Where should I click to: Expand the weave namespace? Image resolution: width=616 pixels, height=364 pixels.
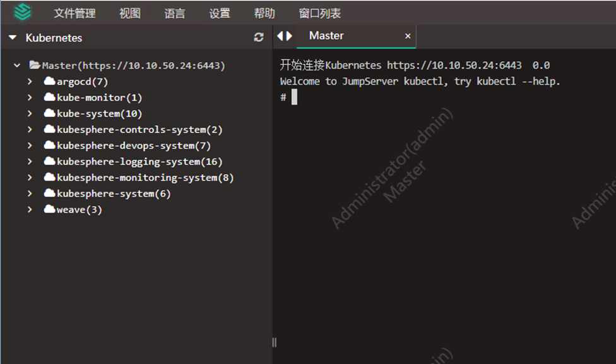pyautogui.click(x=30, y=209)
